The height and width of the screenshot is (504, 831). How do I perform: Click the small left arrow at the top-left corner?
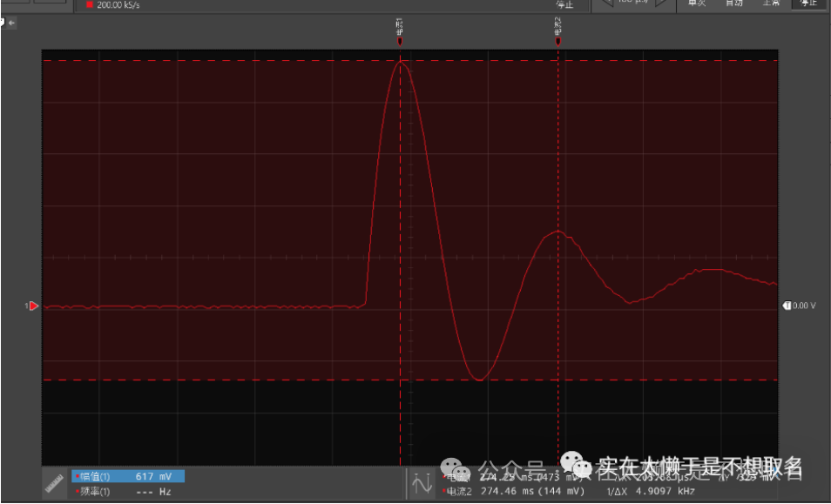coord(11,22)
